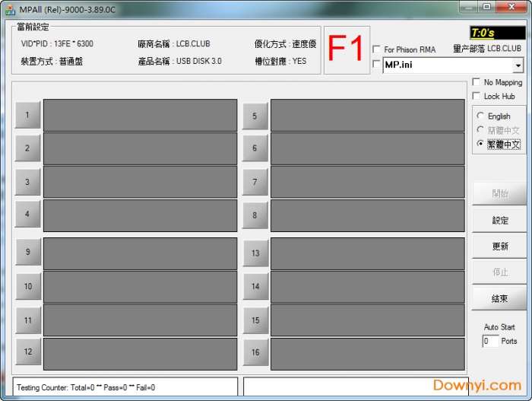
Task: Open the MP.ini config dropdown arrow
Action: 518,65
